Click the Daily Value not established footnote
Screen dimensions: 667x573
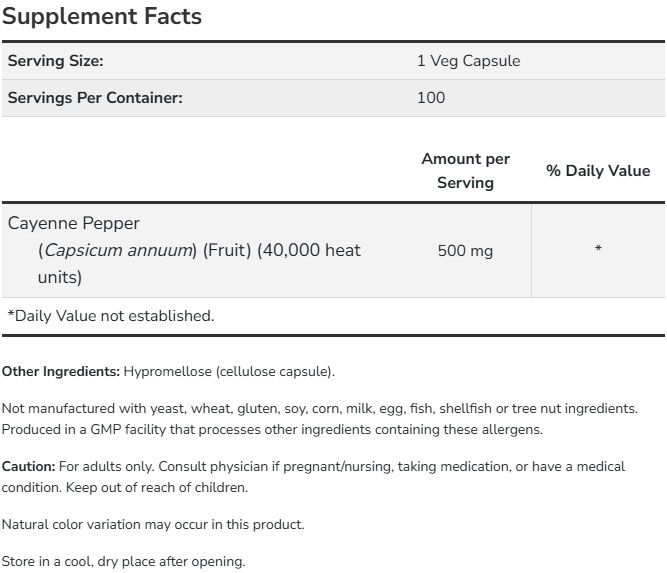click(x=111, y=316)
